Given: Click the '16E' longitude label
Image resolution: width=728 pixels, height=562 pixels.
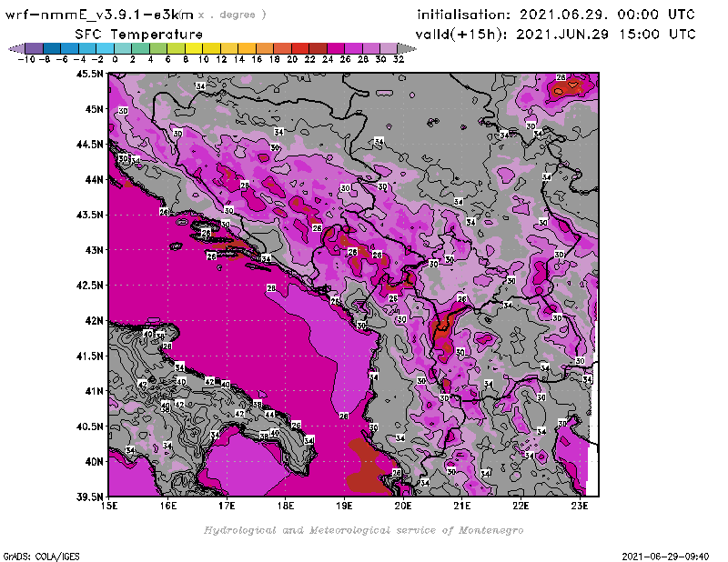Looking at the screenshot, I should pyautogui.click(x=168, y=506).
